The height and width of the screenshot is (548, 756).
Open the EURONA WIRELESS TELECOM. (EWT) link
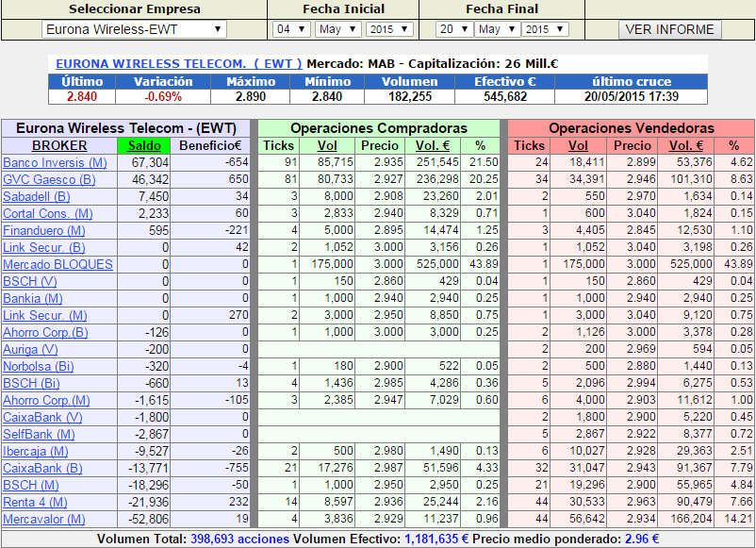179,64
